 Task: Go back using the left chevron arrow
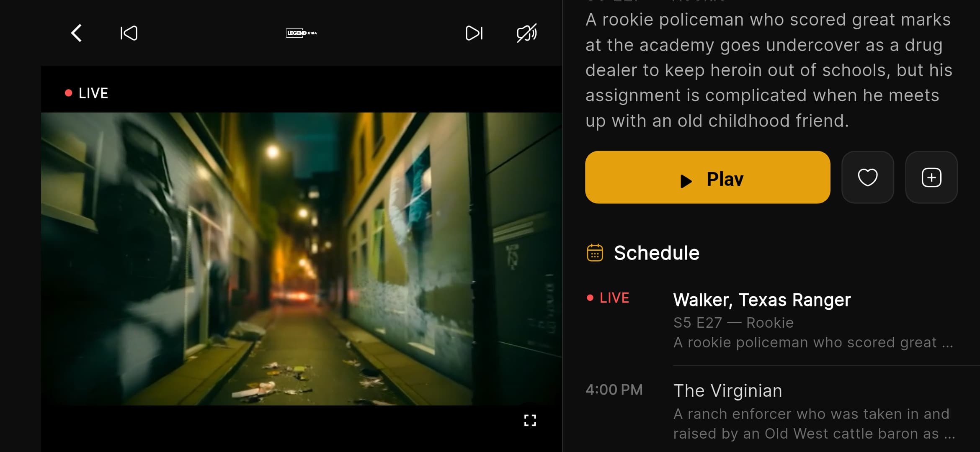click(76, 33)
